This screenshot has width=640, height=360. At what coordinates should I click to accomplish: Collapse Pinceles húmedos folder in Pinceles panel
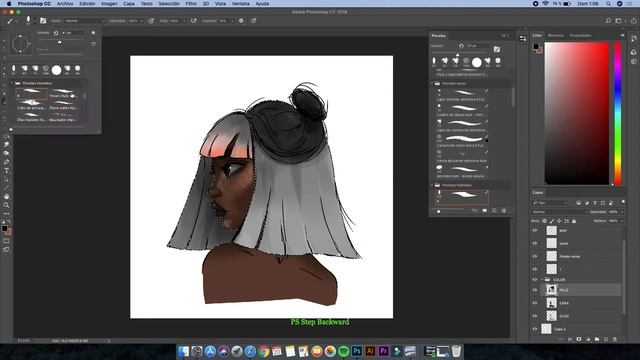click(x=433, y=185)
